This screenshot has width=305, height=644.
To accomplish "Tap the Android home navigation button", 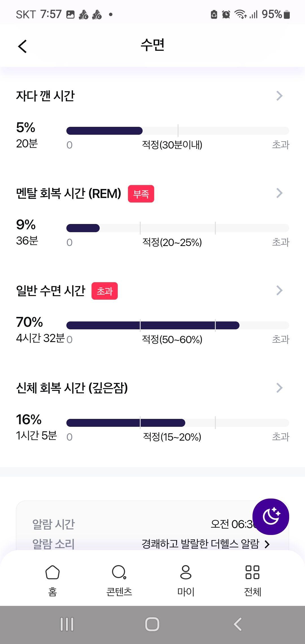I will 152,624.
